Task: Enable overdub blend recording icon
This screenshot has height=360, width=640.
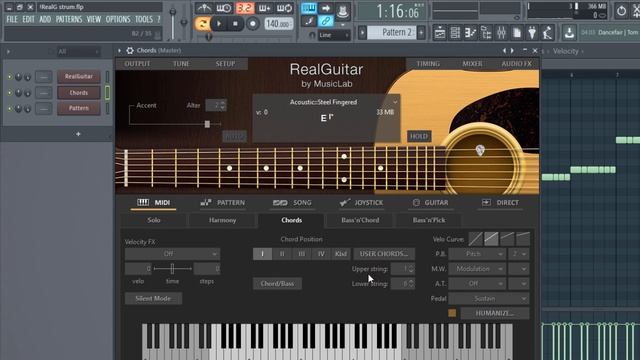Action: pos(264,8)
